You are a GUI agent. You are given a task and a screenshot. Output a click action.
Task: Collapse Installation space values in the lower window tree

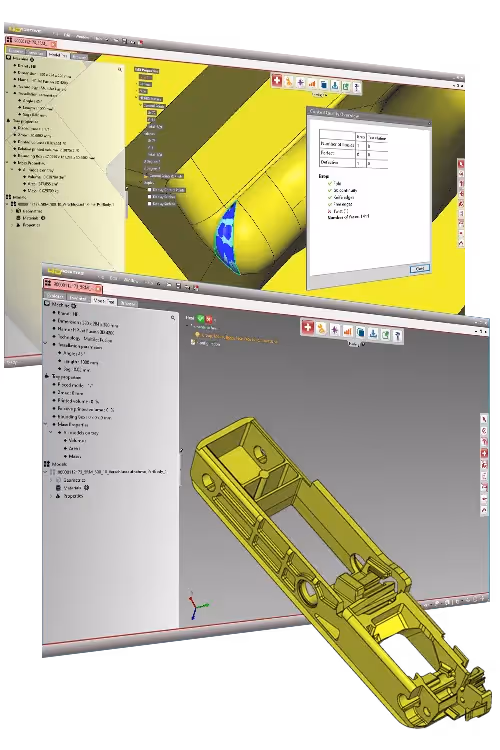[47, 344]
